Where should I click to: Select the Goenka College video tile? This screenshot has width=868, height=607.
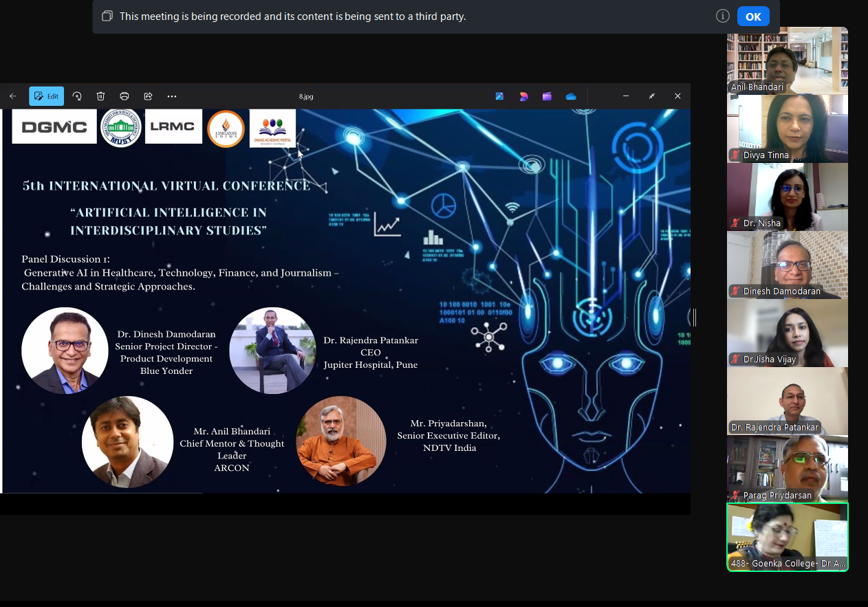click(788, 537)
